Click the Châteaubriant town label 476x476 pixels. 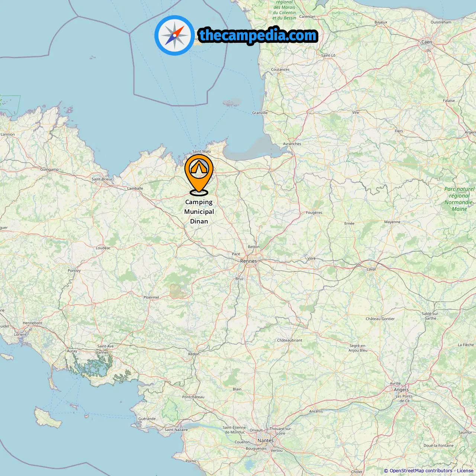click(290, 340)
